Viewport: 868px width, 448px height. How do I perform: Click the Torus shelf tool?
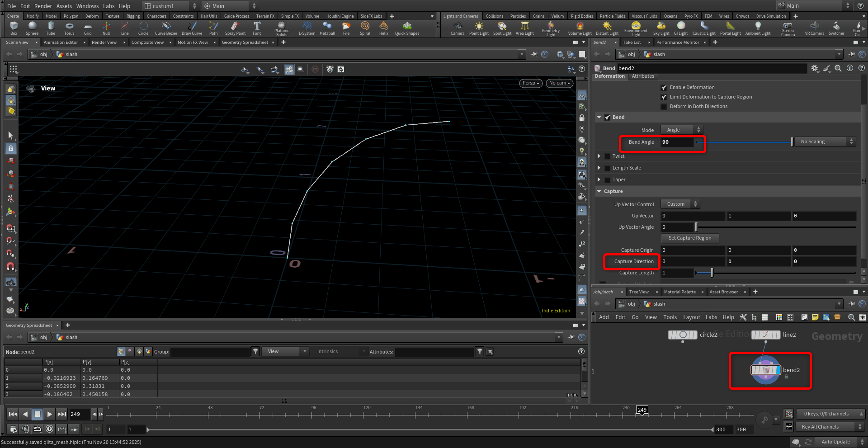[x=69, y=28]
